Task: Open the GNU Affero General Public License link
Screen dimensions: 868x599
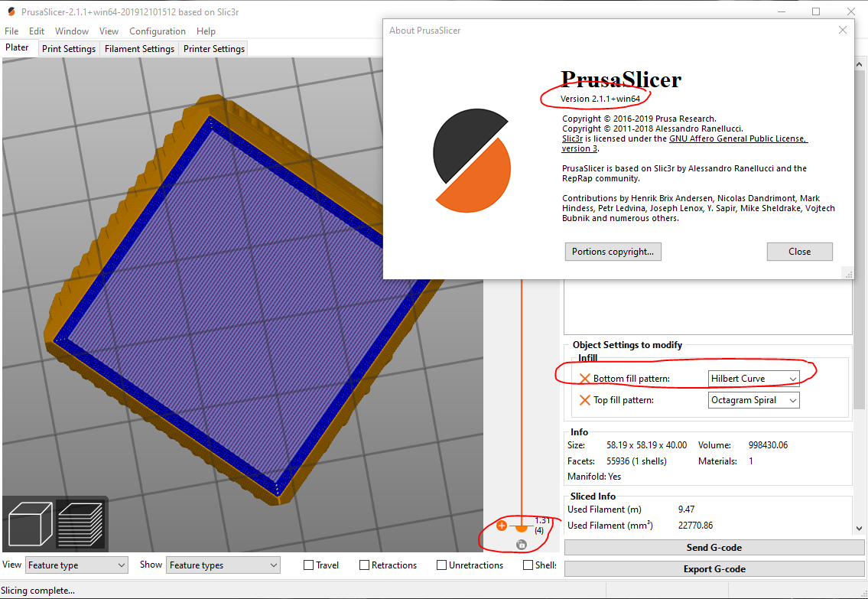Action: (x=737, y=138)
